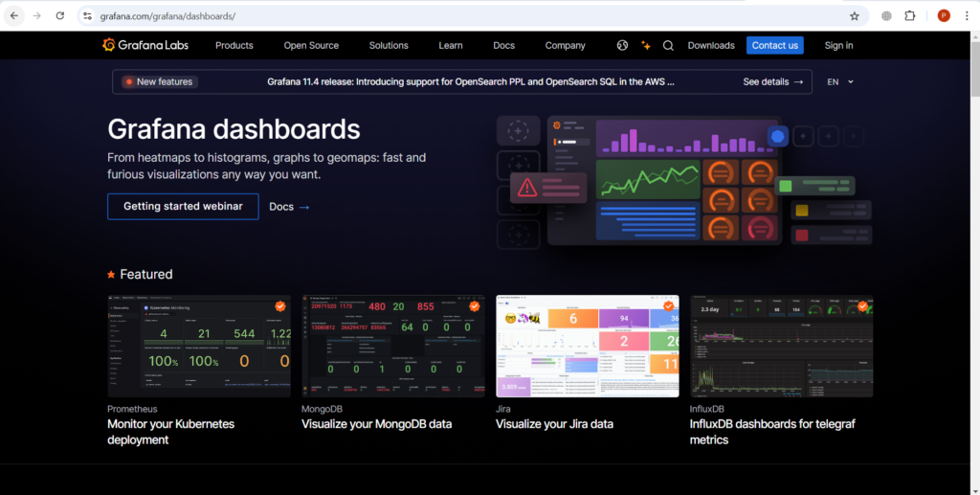Screen dimensions: 980x495
Task: Bookmark this page with the star icon
Action: (855, 16)
